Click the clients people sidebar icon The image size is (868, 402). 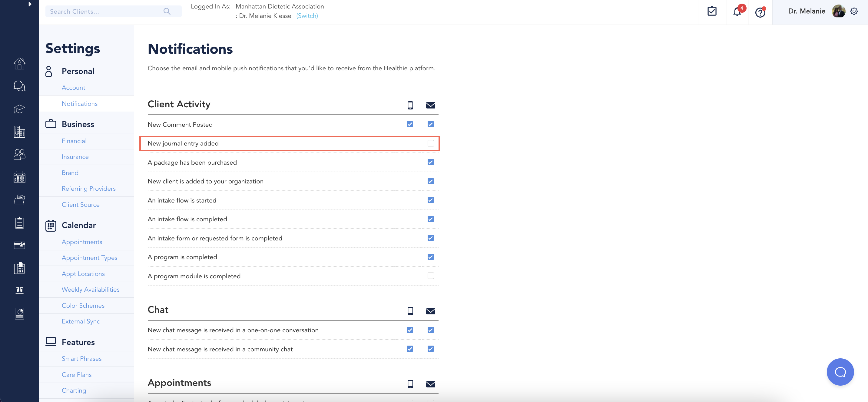[19, 154]
